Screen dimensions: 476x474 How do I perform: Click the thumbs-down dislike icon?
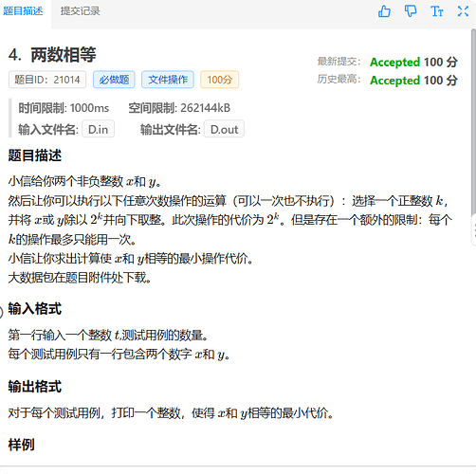coord(411,11)
